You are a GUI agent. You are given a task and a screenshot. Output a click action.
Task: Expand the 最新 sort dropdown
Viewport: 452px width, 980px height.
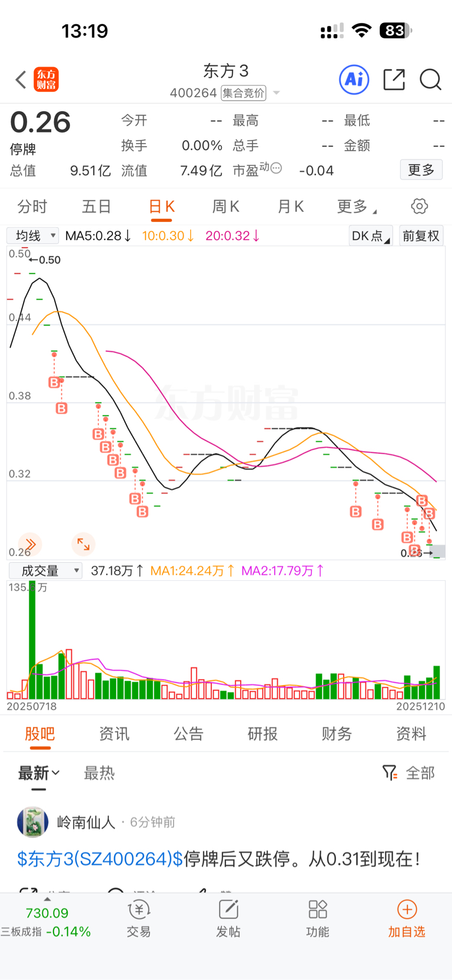(39, 773)
